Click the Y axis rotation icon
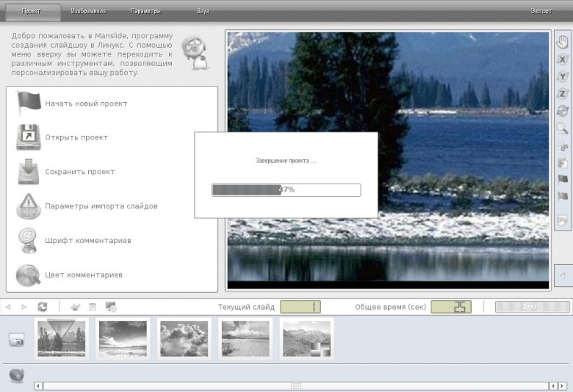This screenshot has width=573, height=392. (x=563, y=76)
